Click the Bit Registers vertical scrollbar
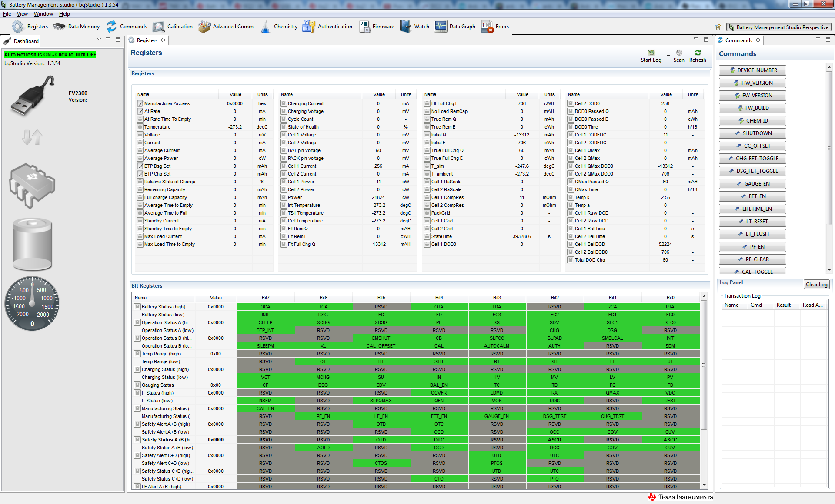835x504 pixels. pyautogui.click(x=704, y=365)
